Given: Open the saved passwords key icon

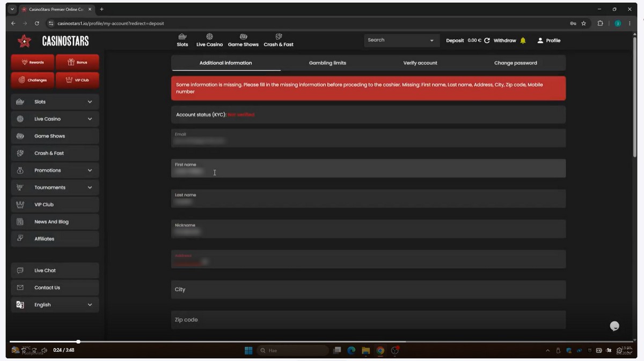Looking at the screenshot, I should pyautogui.click(x=573, y=24).
